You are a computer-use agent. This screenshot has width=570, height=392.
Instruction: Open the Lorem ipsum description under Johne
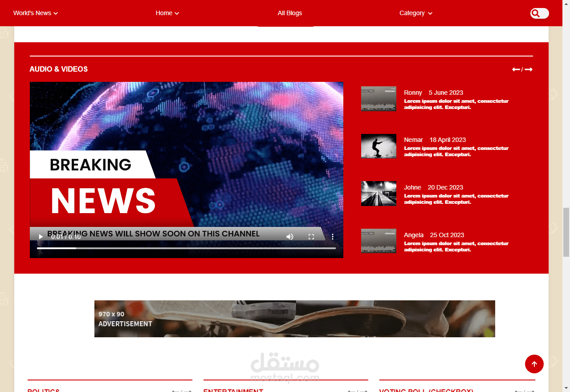456,199
